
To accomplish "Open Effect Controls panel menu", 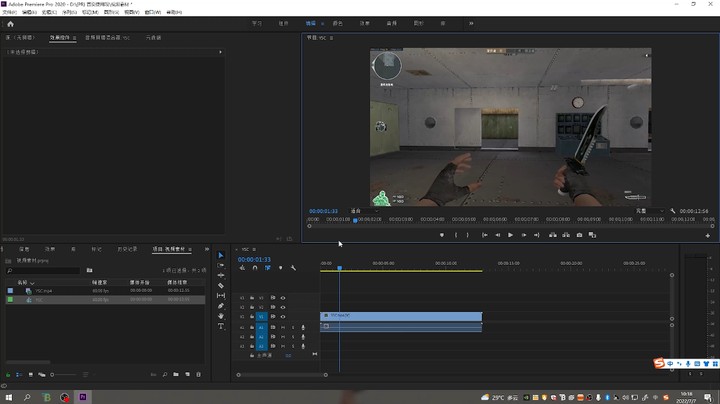I will (74, 38).
